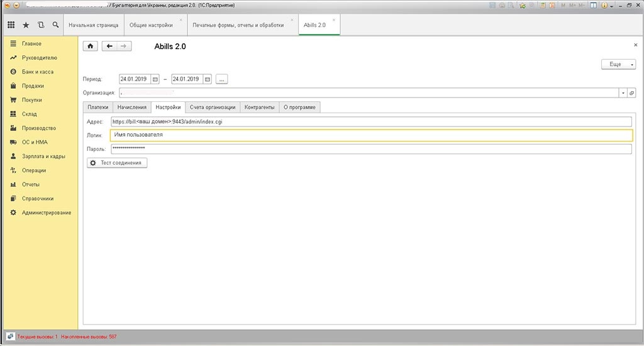Focus the Пароль password field
The image size is (644, 346).
tap(370, 149)
